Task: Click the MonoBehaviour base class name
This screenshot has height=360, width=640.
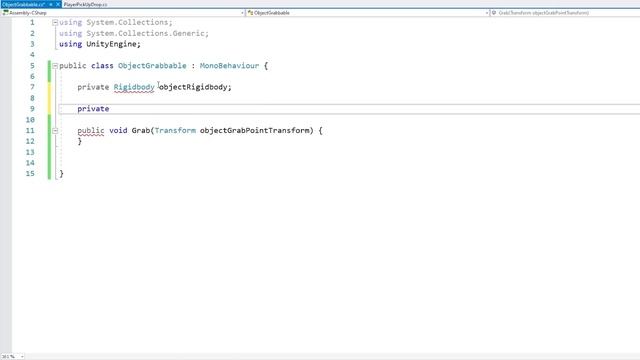Action: (229, 66)
